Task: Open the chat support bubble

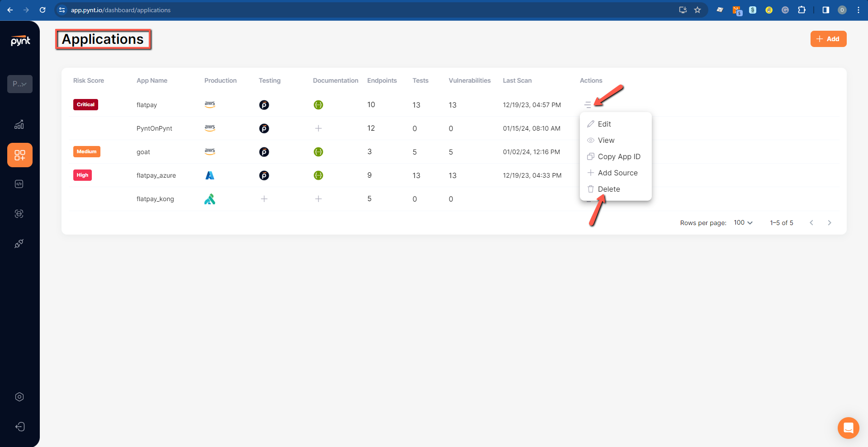Action: 848,428
